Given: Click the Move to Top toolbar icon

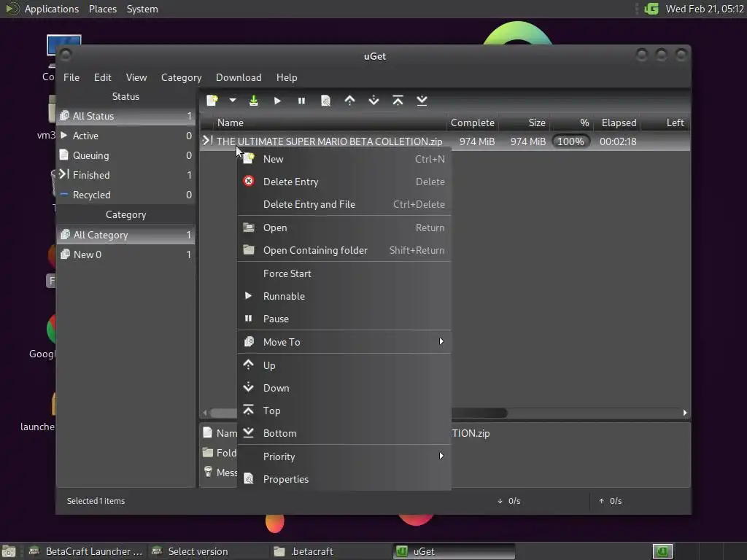Looking at the screenshot, I should [x=398, y=101].
